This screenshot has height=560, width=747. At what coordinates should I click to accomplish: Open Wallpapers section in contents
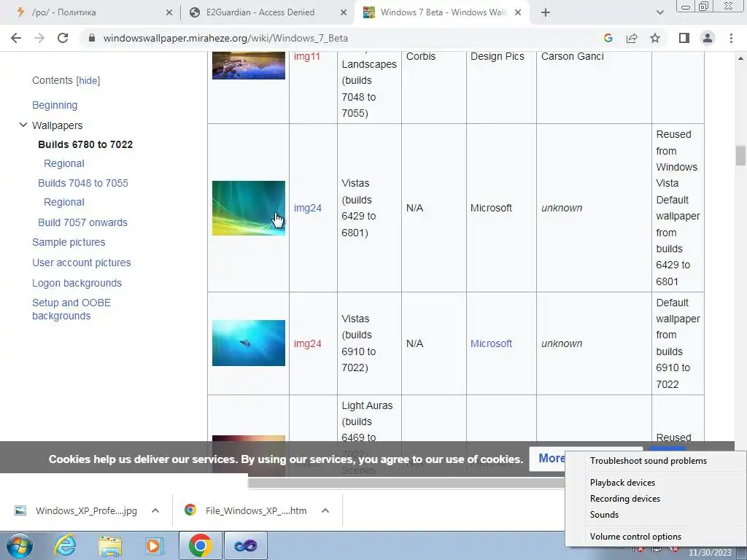[57, 125]
